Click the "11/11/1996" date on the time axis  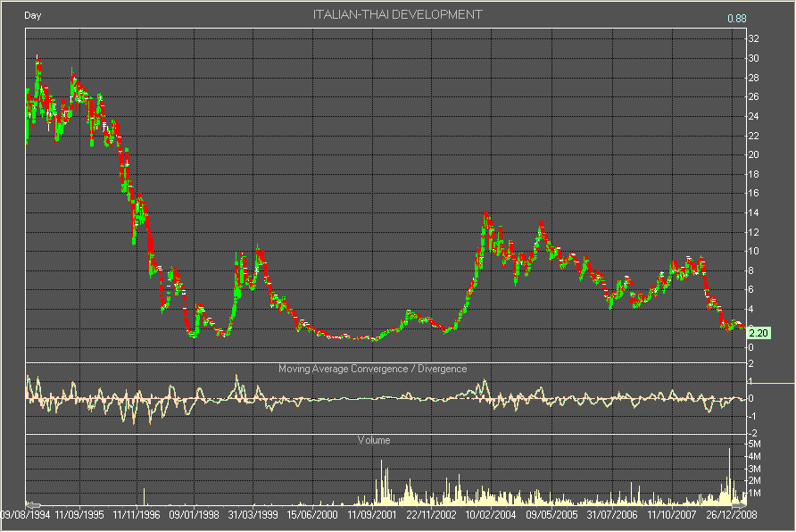pos(137,515)
